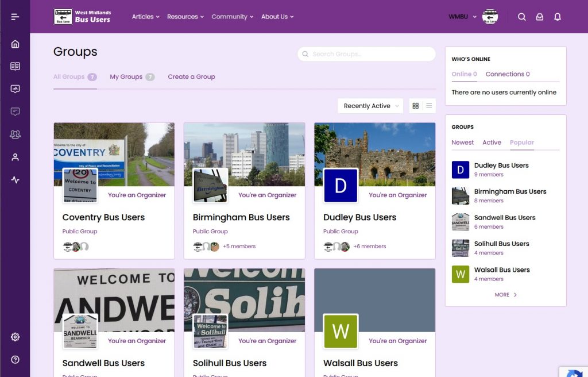Viewport: 588px width, 377px height.
Task: Open the activity pulse icon in sidebar
Action: tap(15, 180)
